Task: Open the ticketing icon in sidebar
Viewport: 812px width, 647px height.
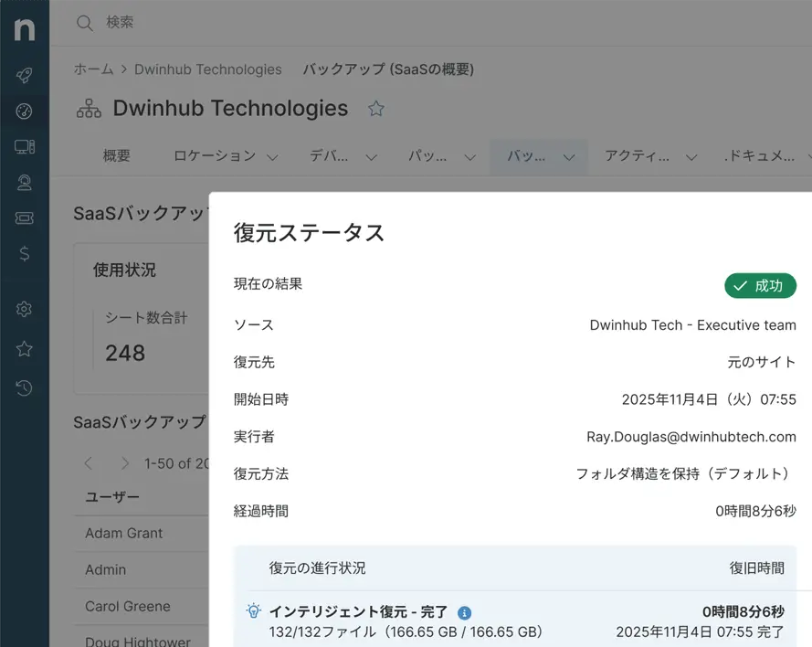Action: (24, 218)
